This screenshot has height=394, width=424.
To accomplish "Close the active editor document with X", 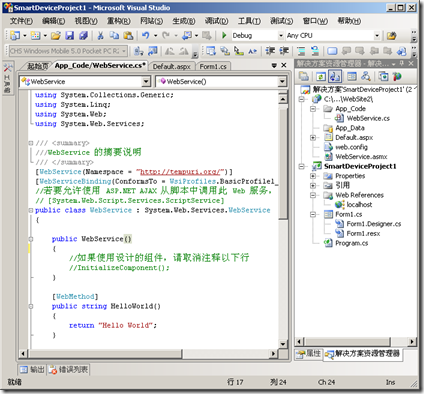I will (284, 65).
